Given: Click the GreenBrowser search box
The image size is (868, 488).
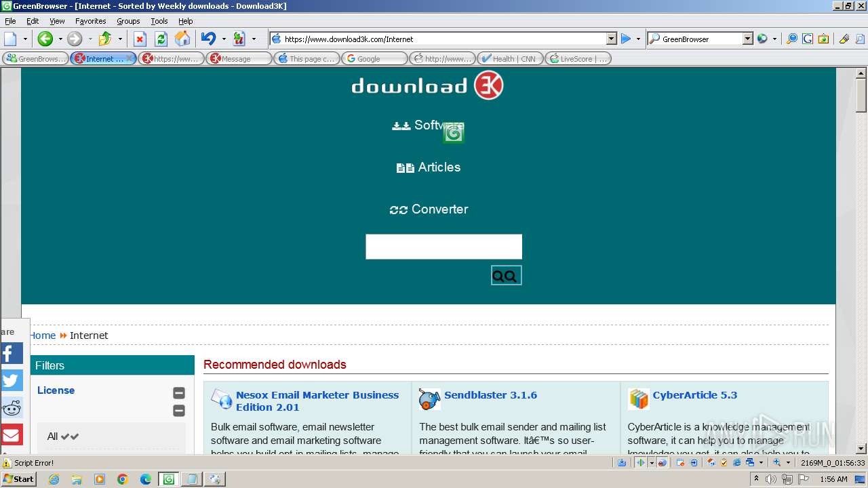Looking at the screenshot, I should [701, 39].
